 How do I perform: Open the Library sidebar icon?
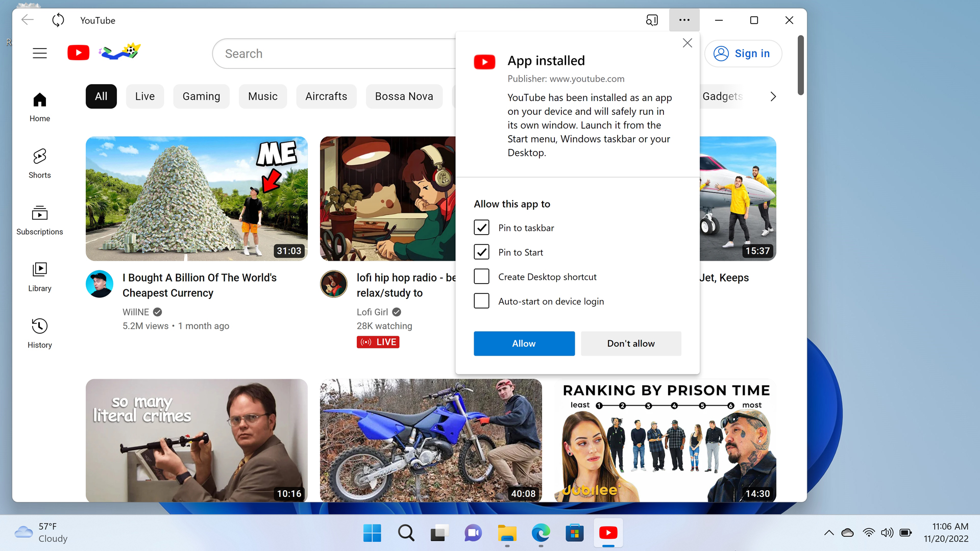click(39, 277)
